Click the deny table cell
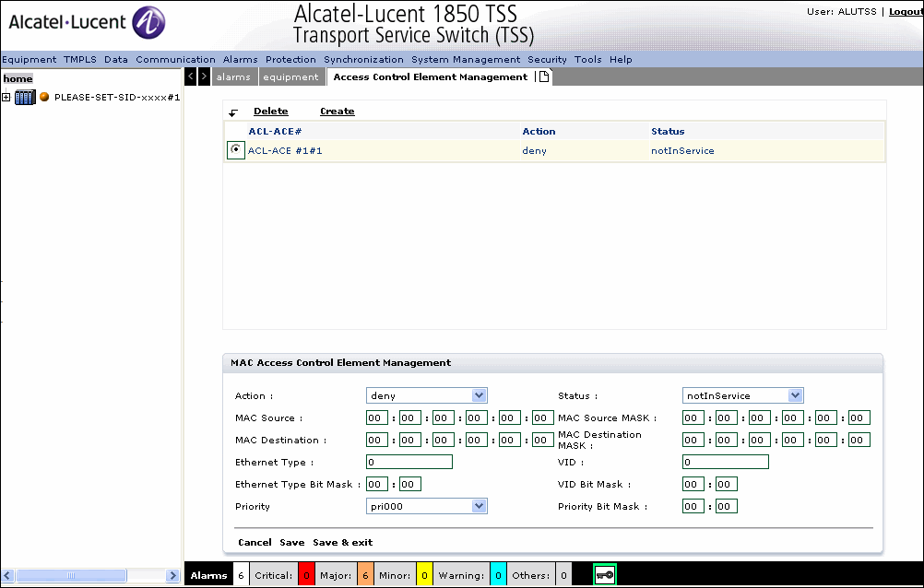 tap(534, 151)
